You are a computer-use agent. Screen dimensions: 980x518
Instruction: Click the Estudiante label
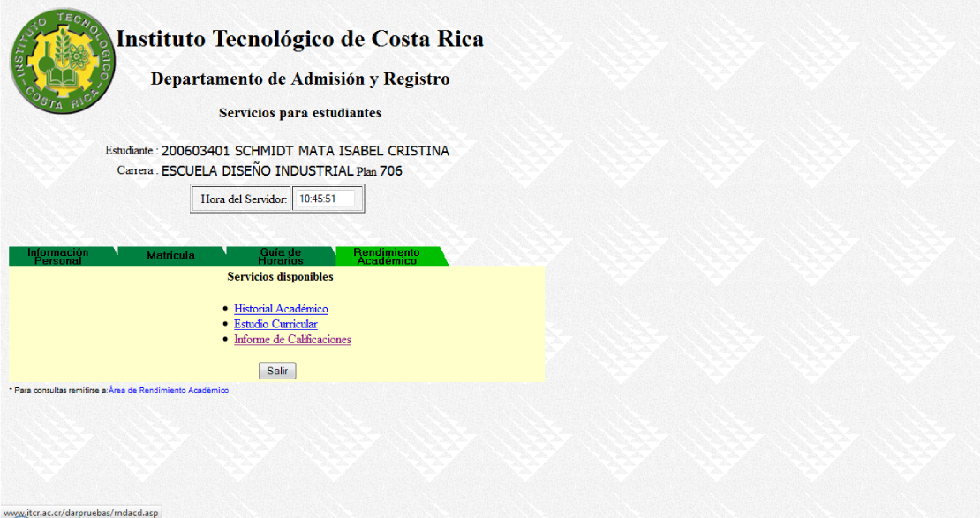(x=132, y=151)
